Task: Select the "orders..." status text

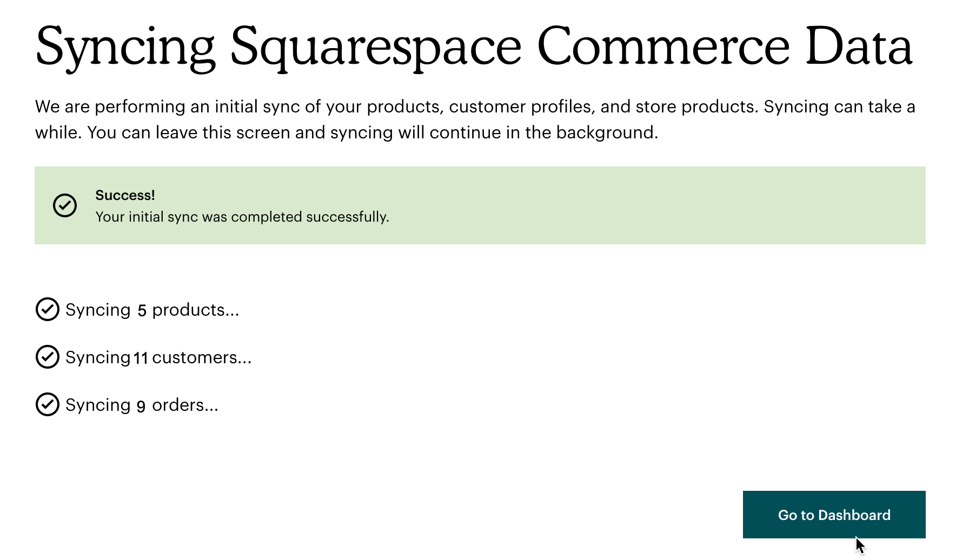Action: pyautogui.click(x=185, y=405)
